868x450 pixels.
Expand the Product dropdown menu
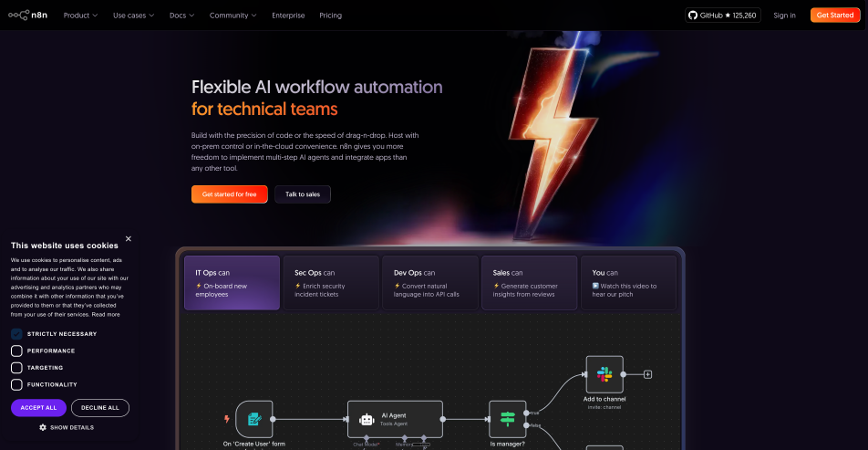point(81,16)
